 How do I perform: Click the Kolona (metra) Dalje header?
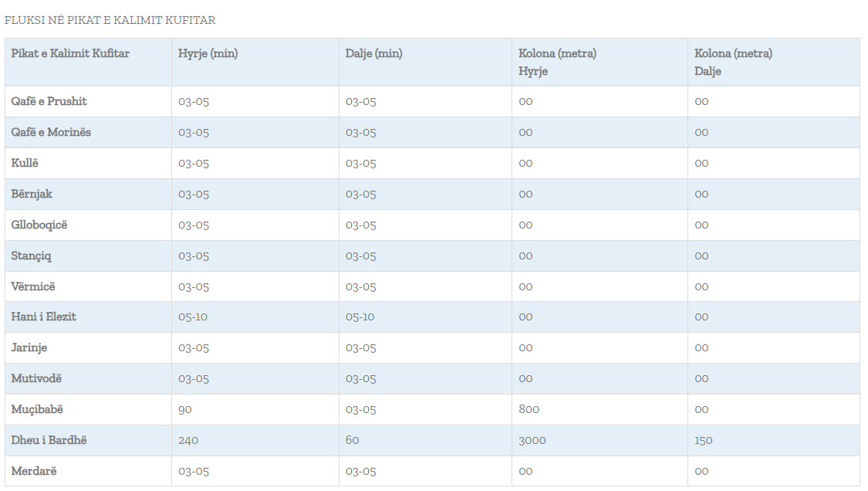pos(733,62)
